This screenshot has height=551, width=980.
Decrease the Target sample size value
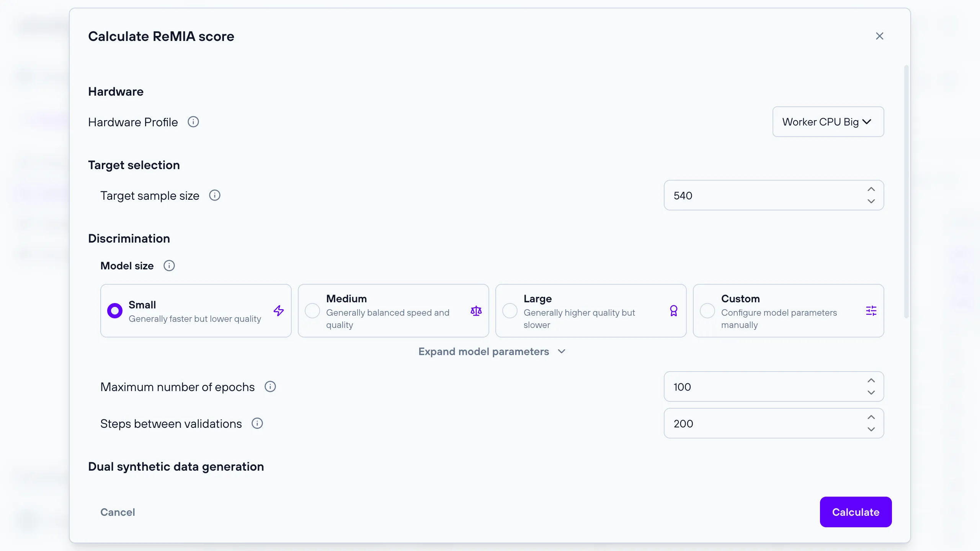(871, 201)
